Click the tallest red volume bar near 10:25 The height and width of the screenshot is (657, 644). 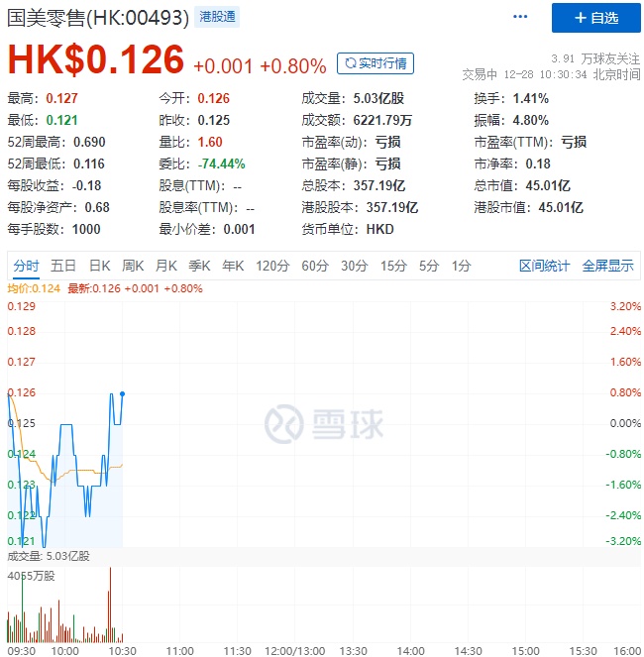click(x=110, y=604)
